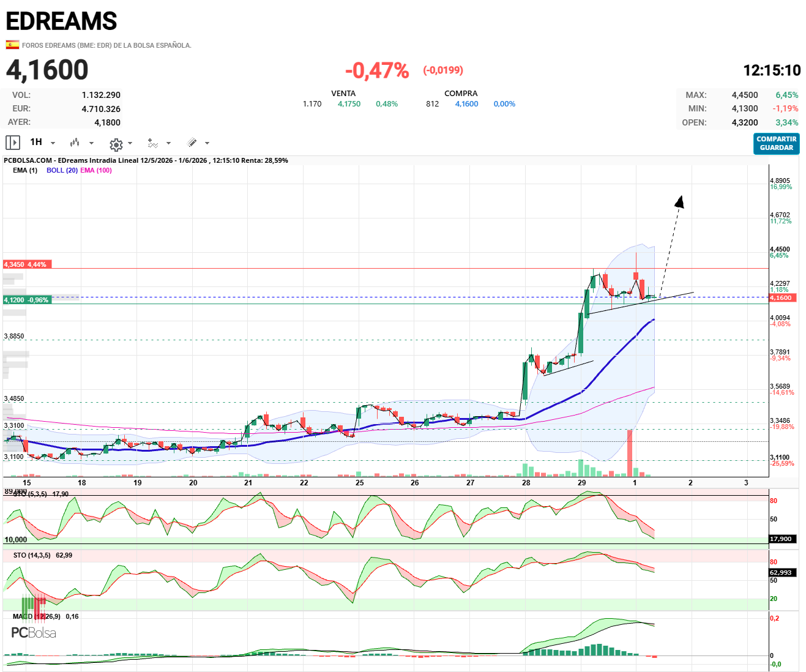Click the COMPRA price 4,1600

(x=466, y=104)
